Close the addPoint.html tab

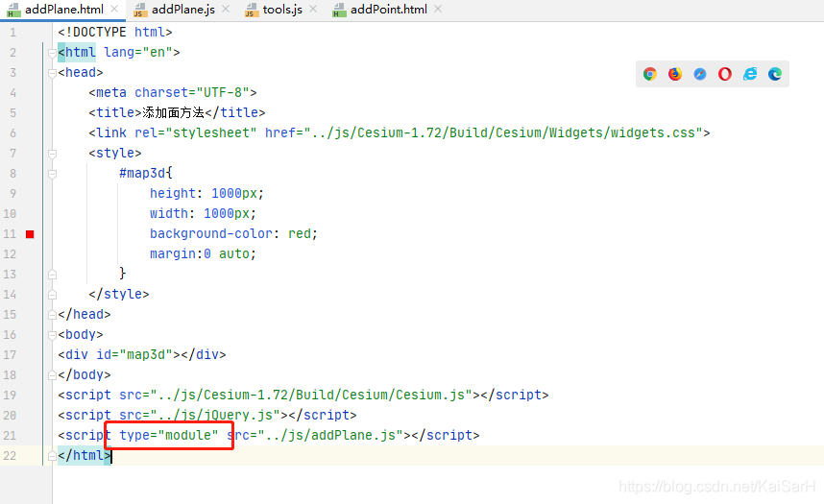click(438, 9)
